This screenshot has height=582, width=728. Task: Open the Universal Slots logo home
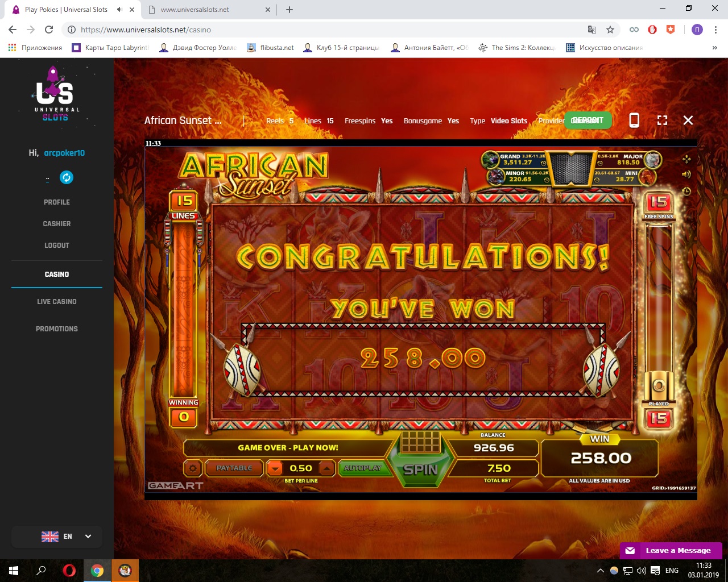click(x=55, y=94)
